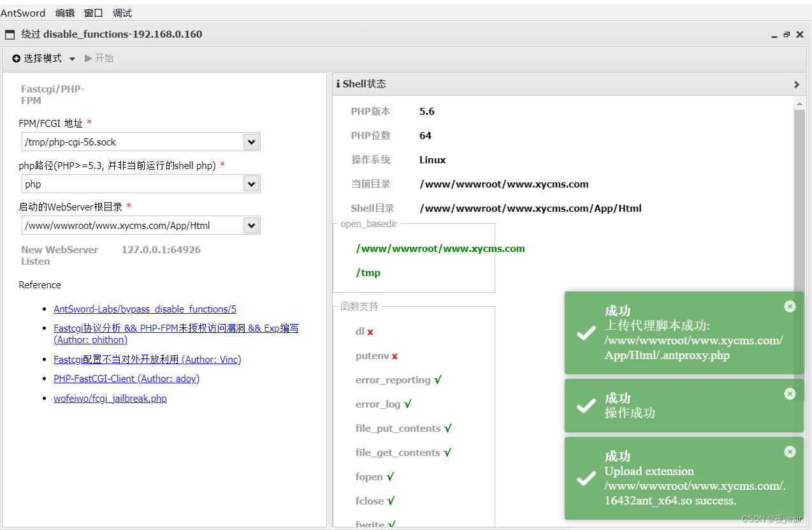Open the 编辑 menu
The width and height of the screenshot is (812, 530).
64,13
